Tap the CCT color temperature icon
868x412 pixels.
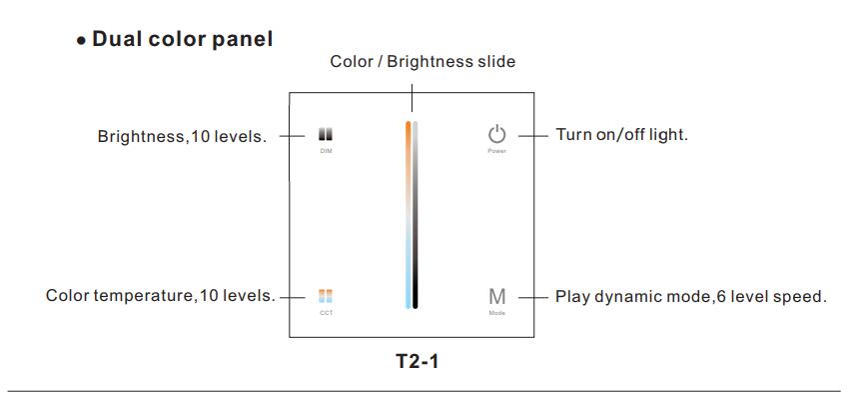(326, 296)
